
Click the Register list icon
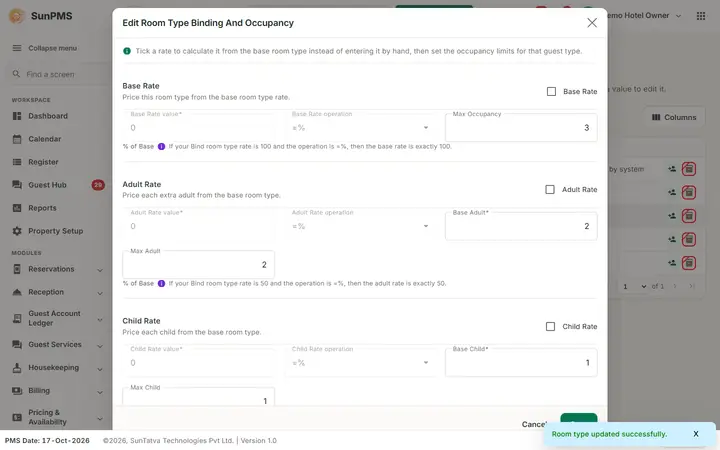17,162
